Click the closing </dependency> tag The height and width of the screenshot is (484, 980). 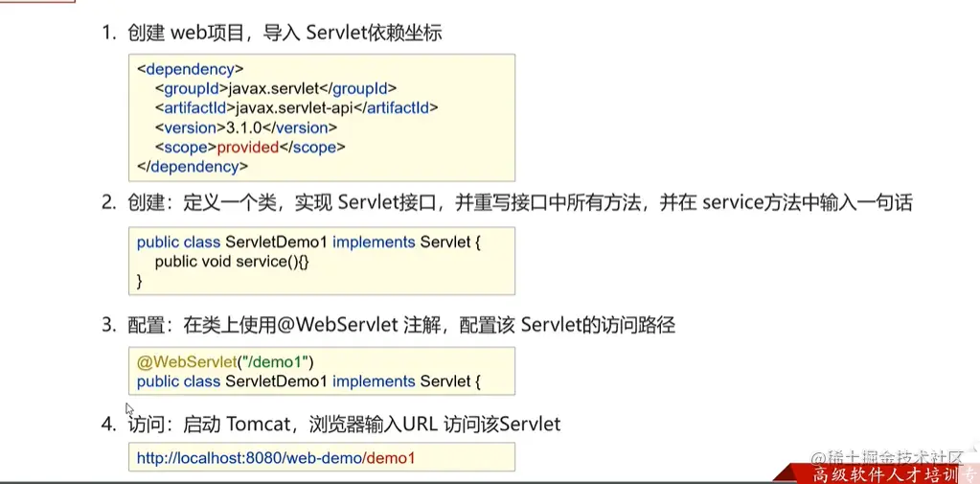tap(193, 166)
